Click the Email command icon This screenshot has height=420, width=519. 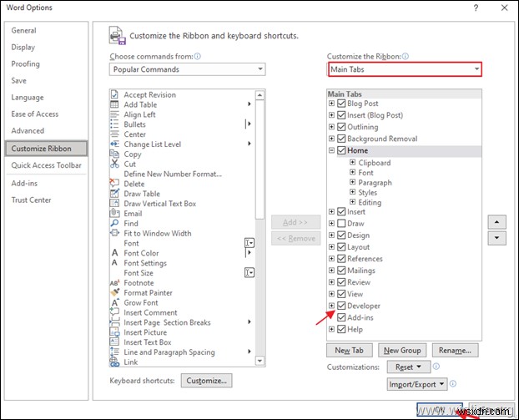pos(114,213)
